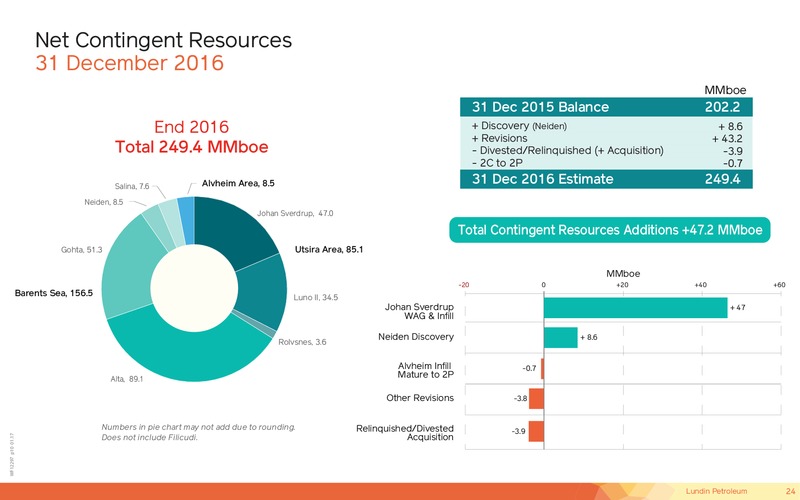Screen dimensions: 800x500
Task: Select 'Total 249.4 MMboe' text
Action: pos(191,147)
